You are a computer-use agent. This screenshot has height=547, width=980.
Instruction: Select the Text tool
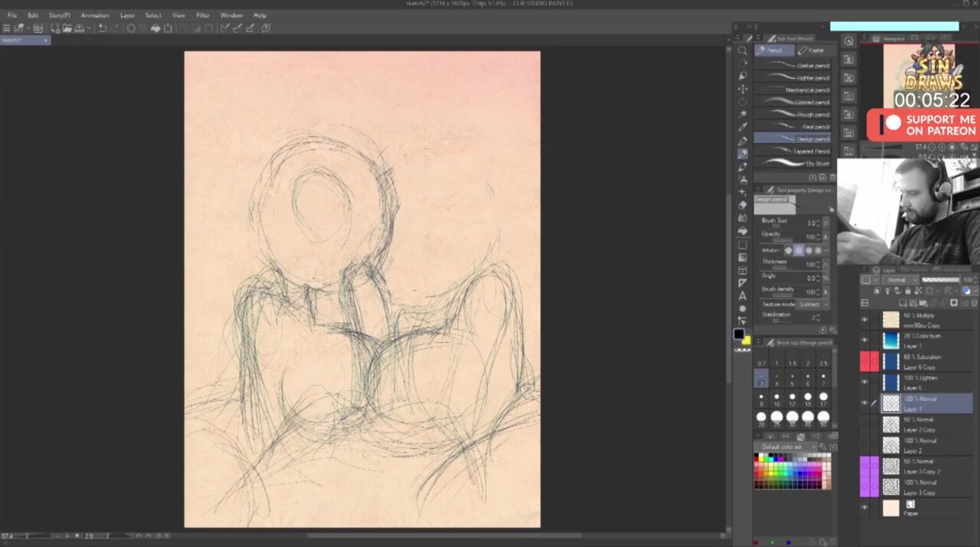coord(742,296)
